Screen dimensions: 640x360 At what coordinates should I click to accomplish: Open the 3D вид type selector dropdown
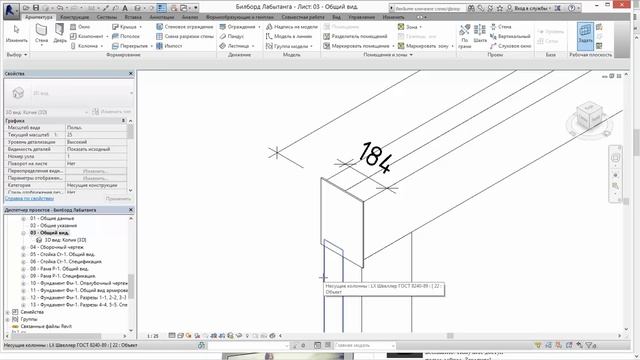tap(131, 93)
